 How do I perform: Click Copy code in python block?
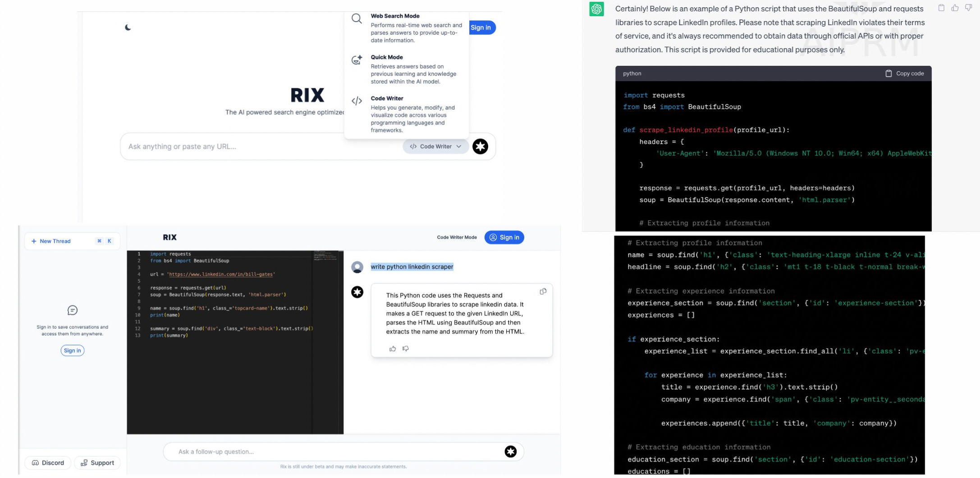tap(905, 74)
